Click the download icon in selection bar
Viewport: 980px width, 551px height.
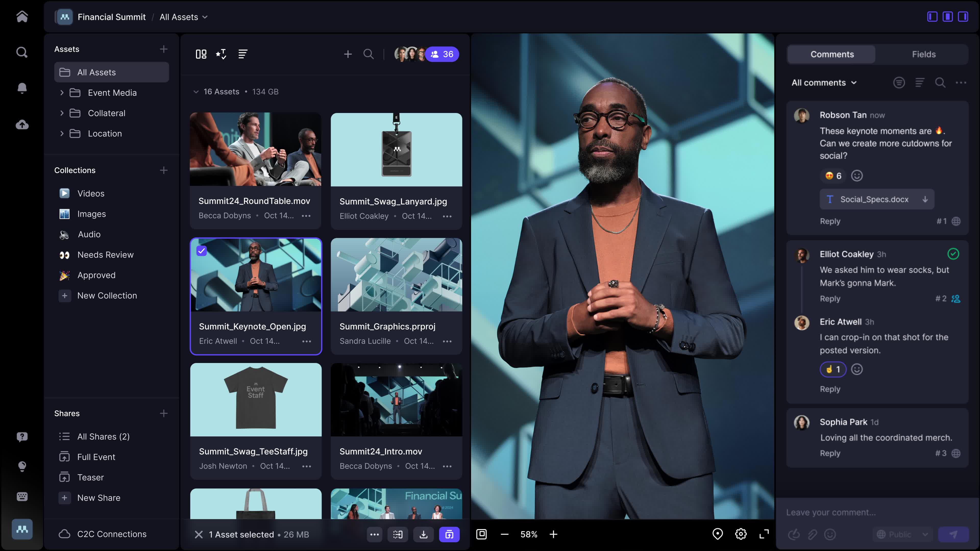click(x=423, y=534)
